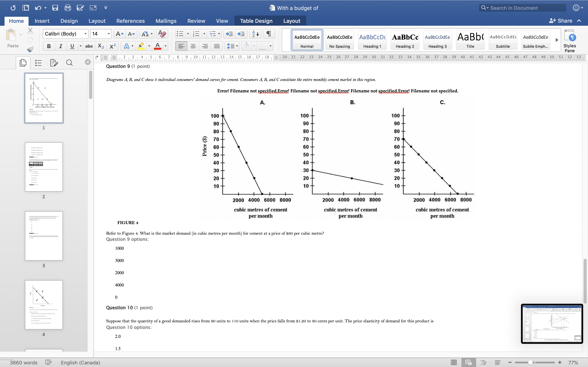Image resolution: width=588 pixels, height=367 pixels.
Task: Switch to the Table Design ribbon tab
Action: (256, 21)
